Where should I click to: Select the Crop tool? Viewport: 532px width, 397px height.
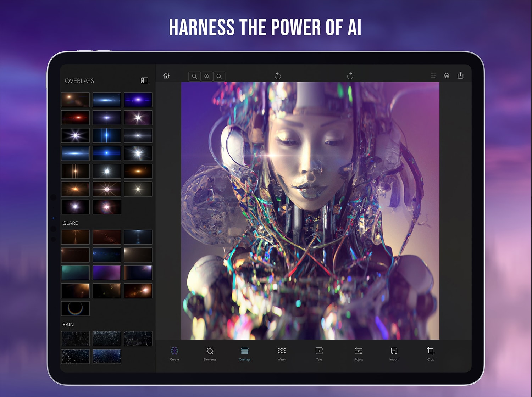click(x=431, y=354)
